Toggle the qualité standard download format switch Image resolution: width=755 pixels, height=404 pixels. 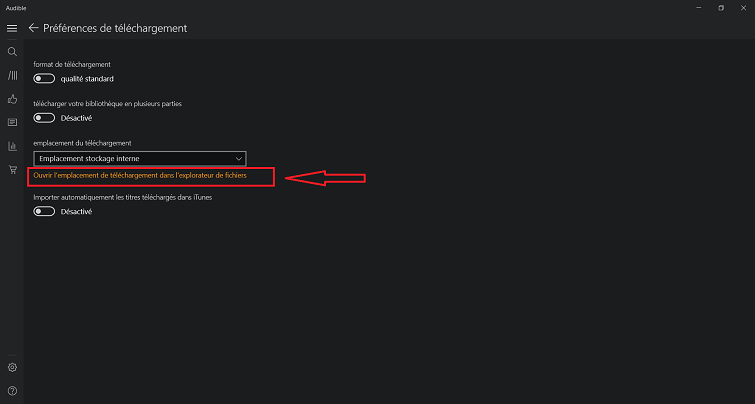pyautogui.click(x=44, y=78)
